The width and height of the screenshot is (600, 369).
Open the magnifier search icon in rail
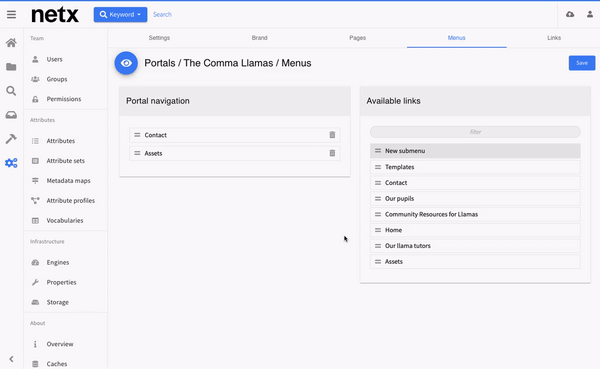[11, 91]
